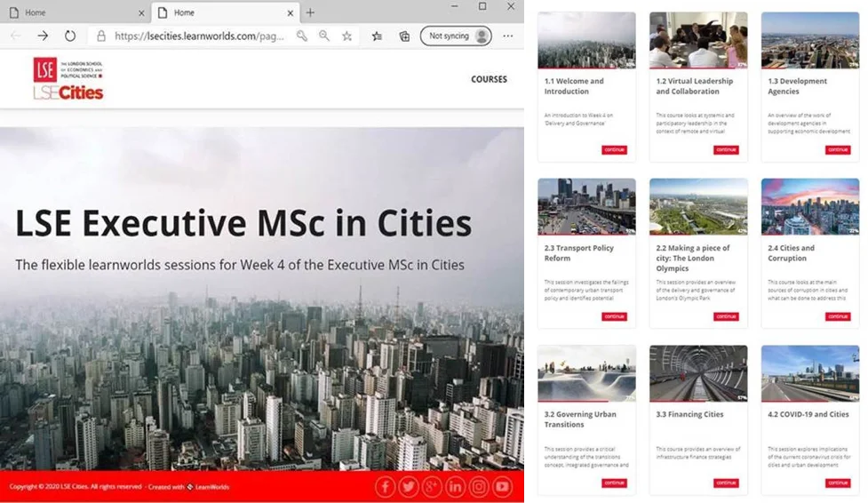Click the browser forward arrow
Screen dimensions: 868x503
pos(43,36)
